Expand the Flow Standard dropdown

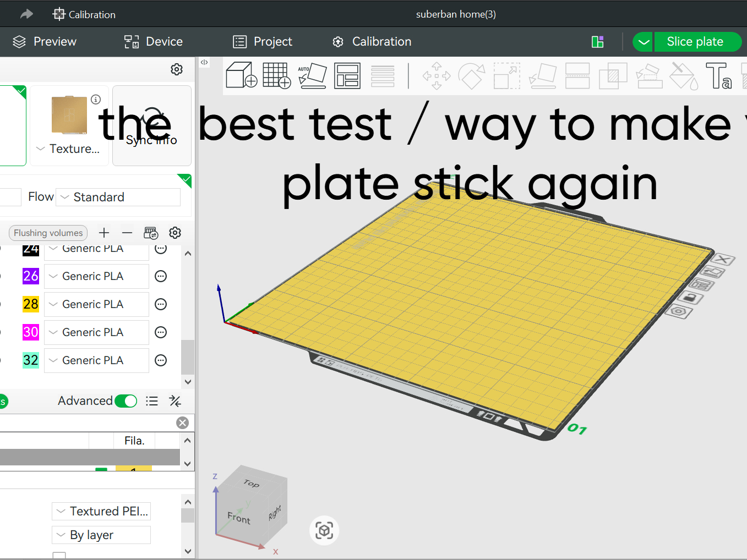118,197
